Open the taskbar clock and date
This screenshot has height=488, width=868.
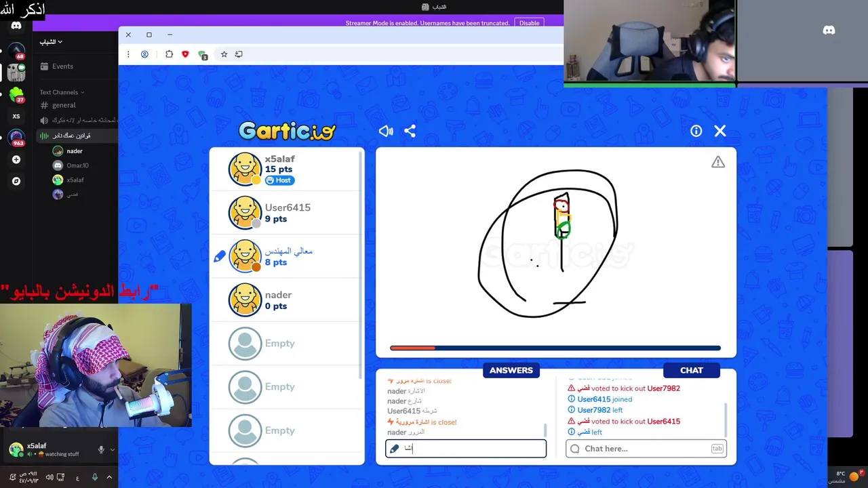[x=28, y=477]
